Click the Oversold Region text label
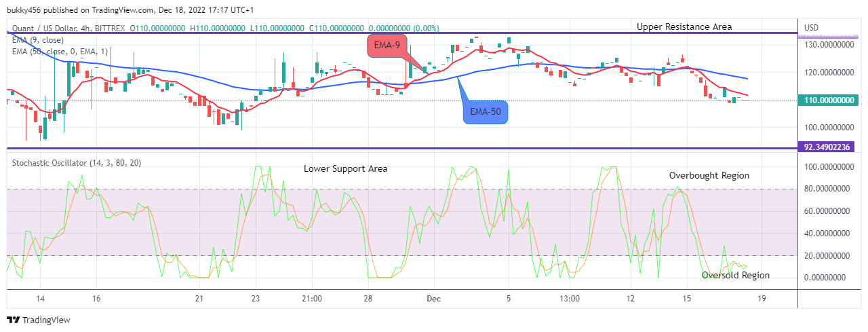868x332 pixels. 736,275
